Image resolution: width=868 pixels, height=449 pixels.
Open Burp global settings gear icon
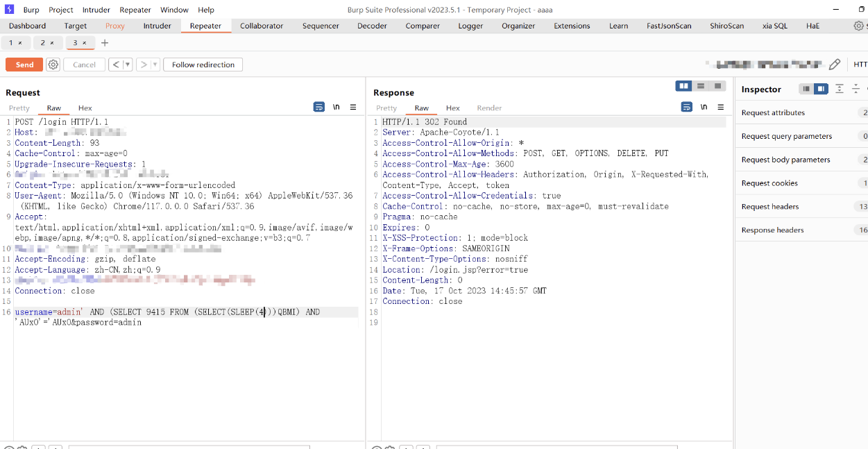click(860, 26)
